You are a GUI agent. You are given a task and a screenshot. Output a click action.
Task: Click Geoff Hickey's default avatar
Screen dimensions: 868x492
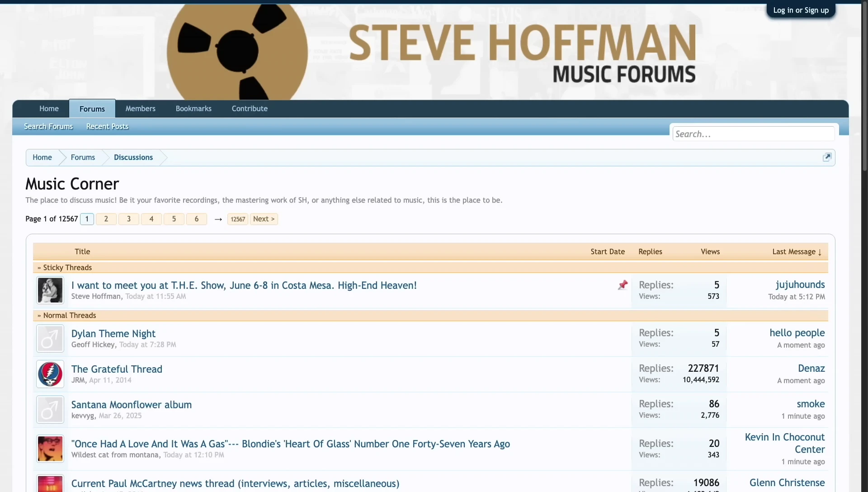50,339
